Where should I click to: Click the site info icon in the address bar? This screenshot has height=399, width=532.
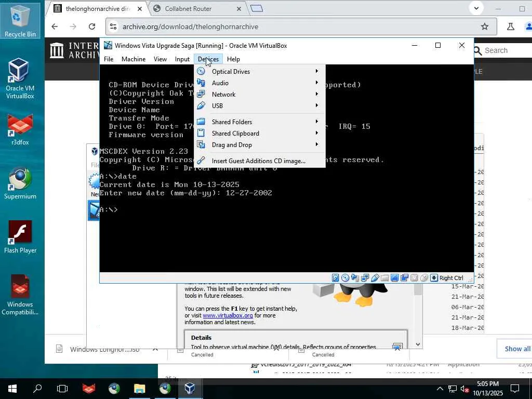click(x=113, y=26)
